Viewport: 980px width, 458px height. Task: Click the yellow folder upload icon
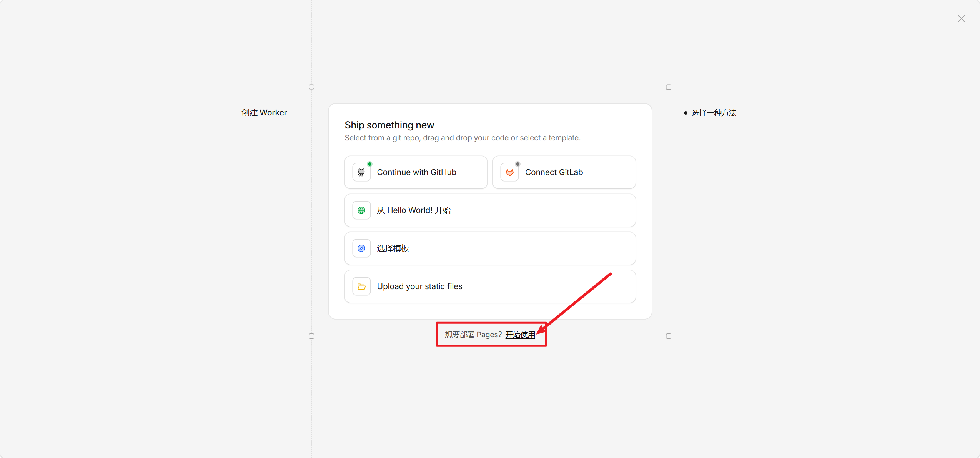(x=361, y=286)
